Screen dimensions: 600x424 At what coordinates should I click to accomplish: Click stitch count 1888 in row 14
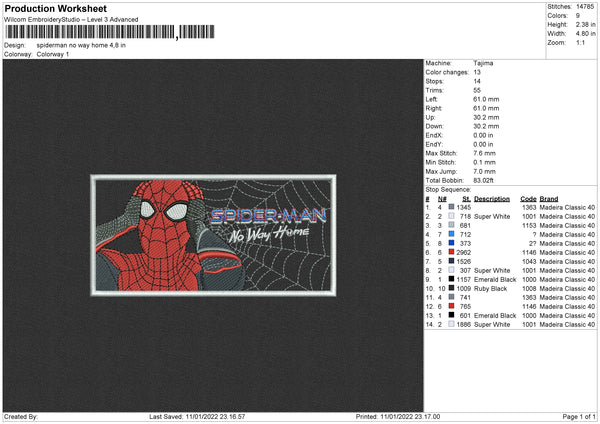pos(463,325)
